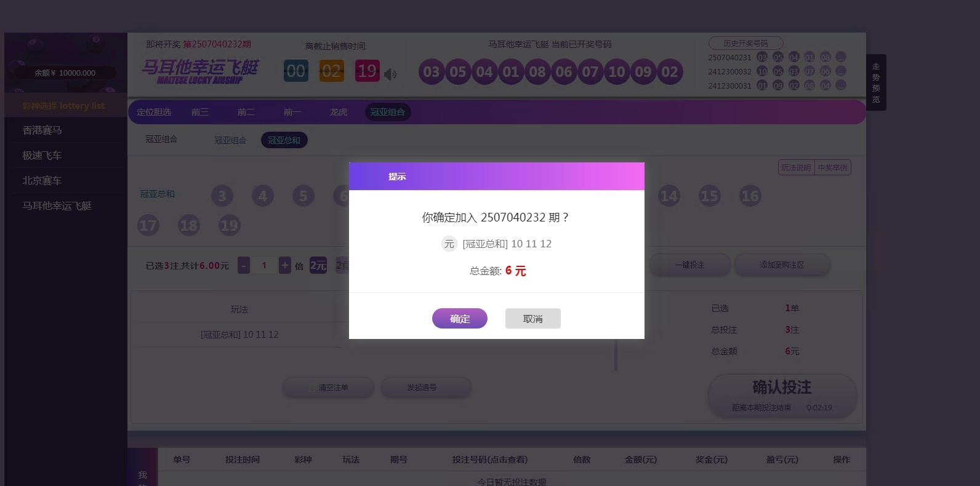Select number ball 16 in 冠亚总和
The image size is (980, 486).
tap(750, 196)
